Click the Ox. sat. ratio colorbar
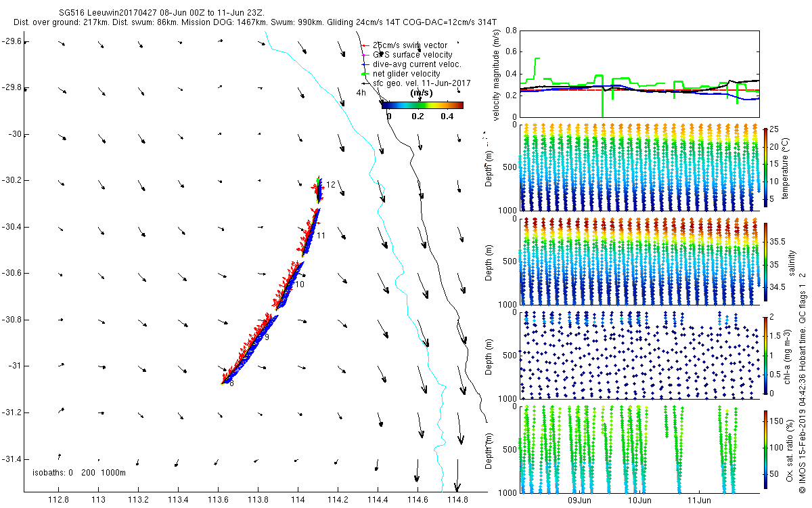 [x=765, y=448]
